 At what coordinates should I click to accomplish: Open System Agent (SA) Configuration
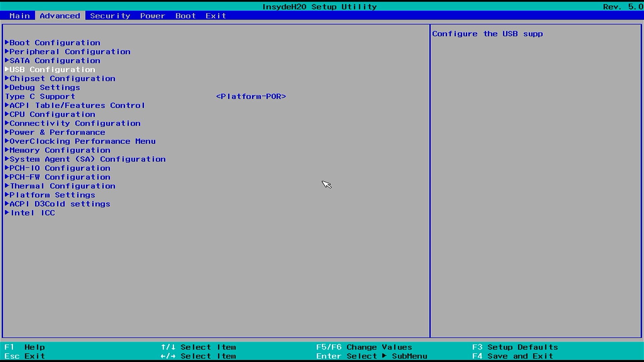(x=88, y=160)
